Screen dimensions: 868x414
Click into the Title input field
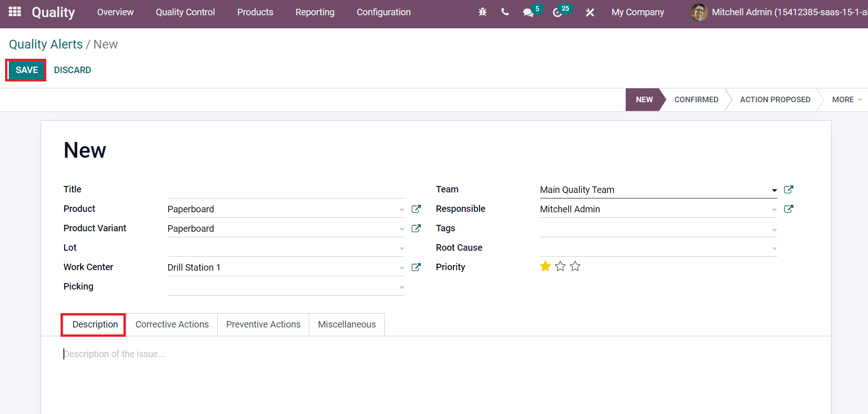pyautogui.click(x=285, y=190)
